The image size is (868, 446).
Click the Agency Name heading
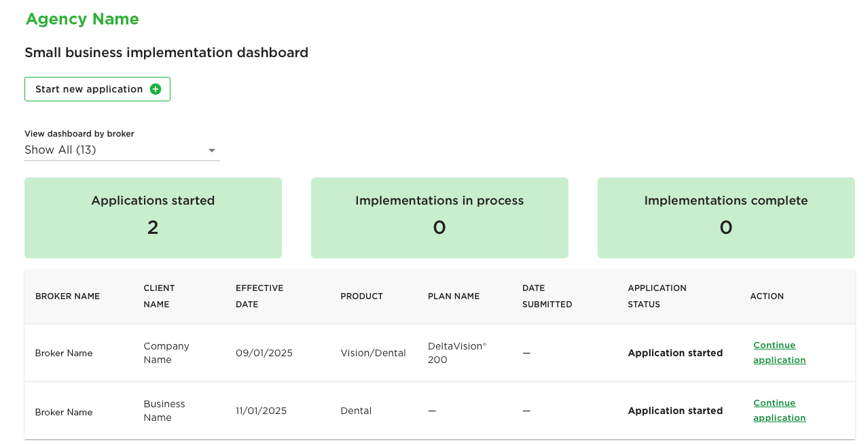tap(82, 19)
